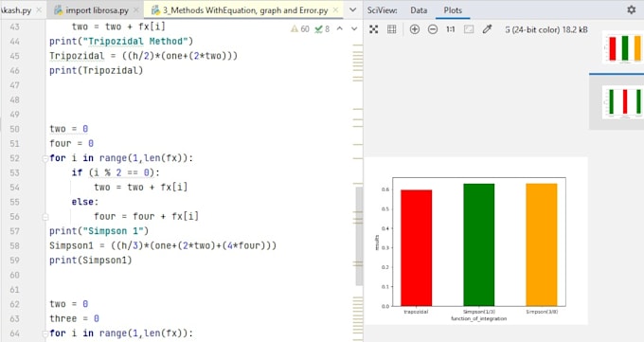Close the Akash.py tab
Image resolution: width=644 pixels, height=342 pixels.
pos(39,9)
